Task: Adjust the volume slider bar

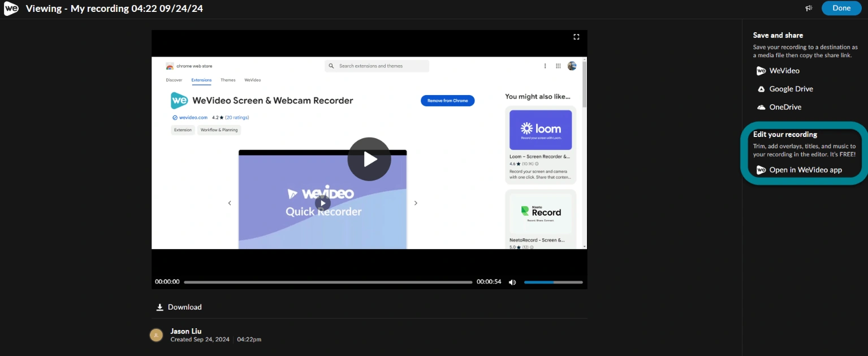Action: 553,282
